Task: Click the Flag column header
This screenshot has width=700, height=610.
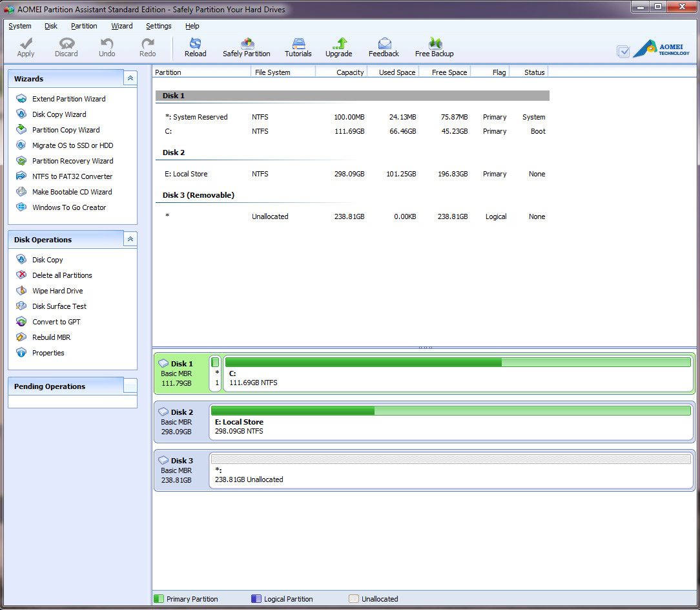Action: [490, 72]
